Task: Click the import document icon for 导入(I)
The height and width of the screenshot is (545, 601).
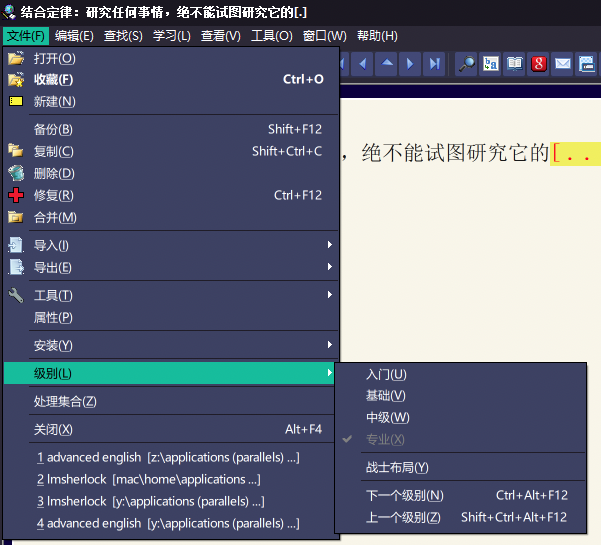Action: coord(16,245)
